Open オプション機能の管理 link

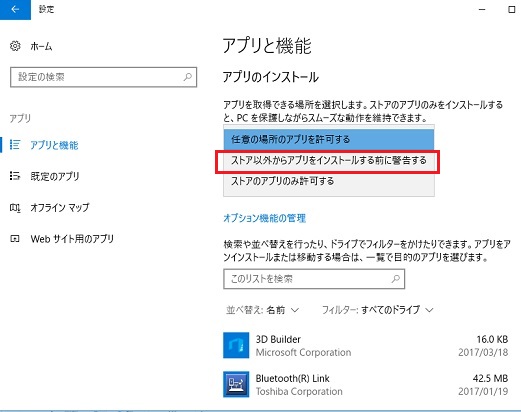coord(264,218)
